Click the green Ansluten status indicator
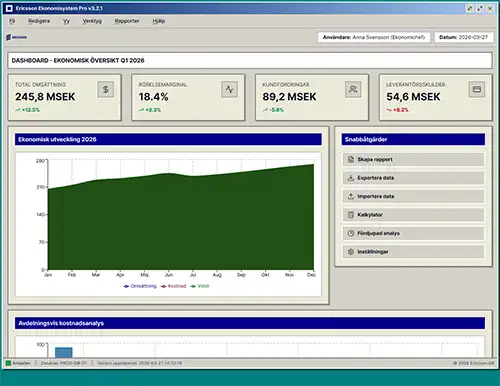This screenshot has height=386, width=500. tap(9, 363)
